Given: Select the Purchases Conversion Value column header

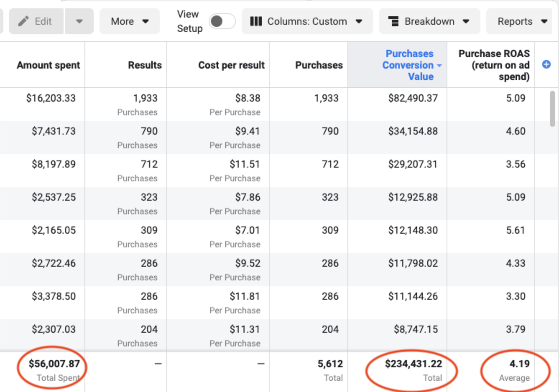Looking at the screenshot, I should (x=409, y=65).
